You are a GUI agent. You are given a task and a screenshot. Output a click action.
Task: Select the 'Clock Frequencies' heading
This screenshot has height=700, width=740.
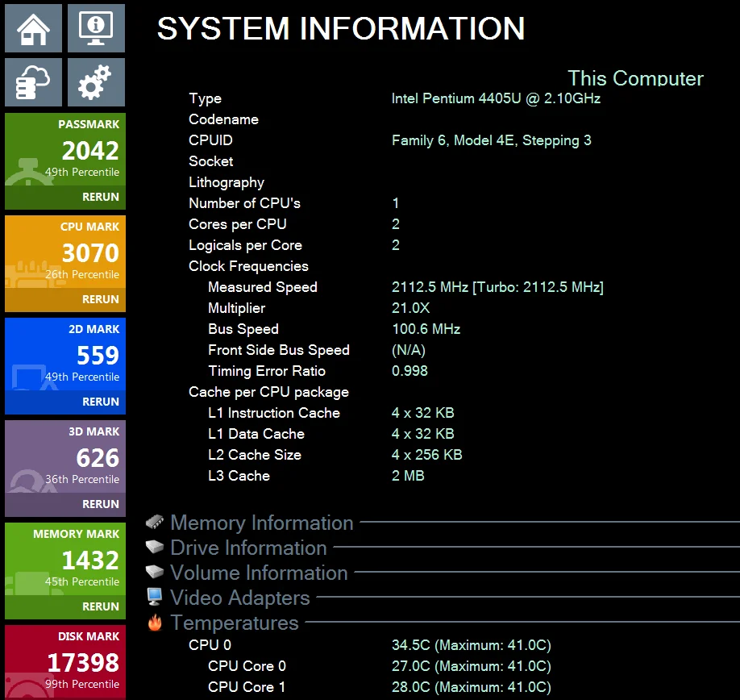click(x=249, y=266)
